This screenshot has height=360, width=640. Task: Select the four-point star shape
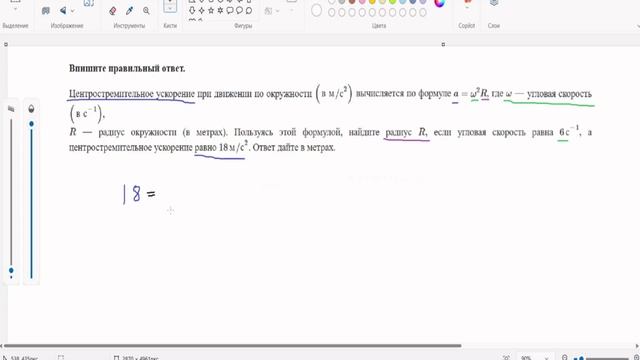click(x=201, y=10)
